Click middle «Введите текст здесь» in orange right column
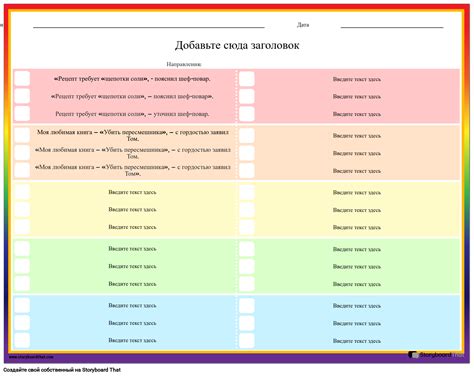This screenshot has height=376, width=474. coord(357,153)
